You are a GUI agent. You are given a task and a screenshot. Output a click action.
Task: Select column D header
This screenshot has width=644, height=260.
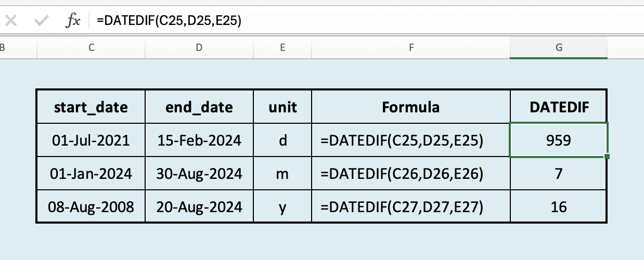pyautogui.click(x=199, y=48)
